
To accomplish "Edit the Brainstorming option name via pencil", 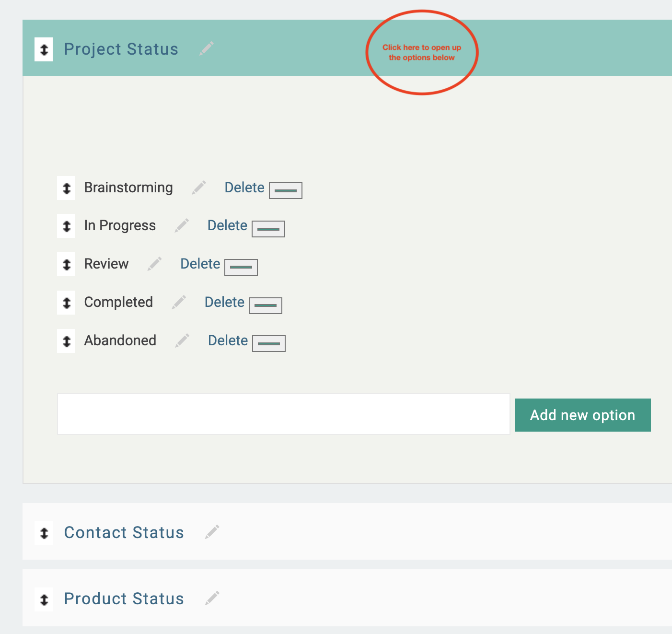I will (199, 188).
